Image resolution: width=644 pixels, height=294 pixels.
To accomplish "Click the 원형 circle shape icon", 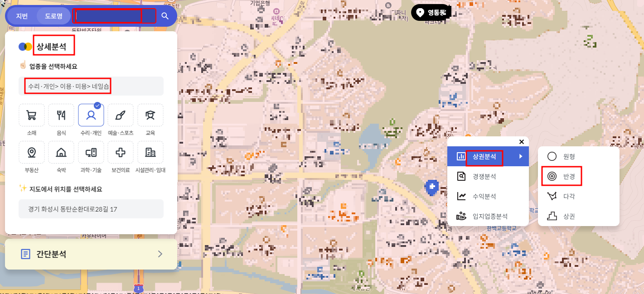I will tap(552, 156).
